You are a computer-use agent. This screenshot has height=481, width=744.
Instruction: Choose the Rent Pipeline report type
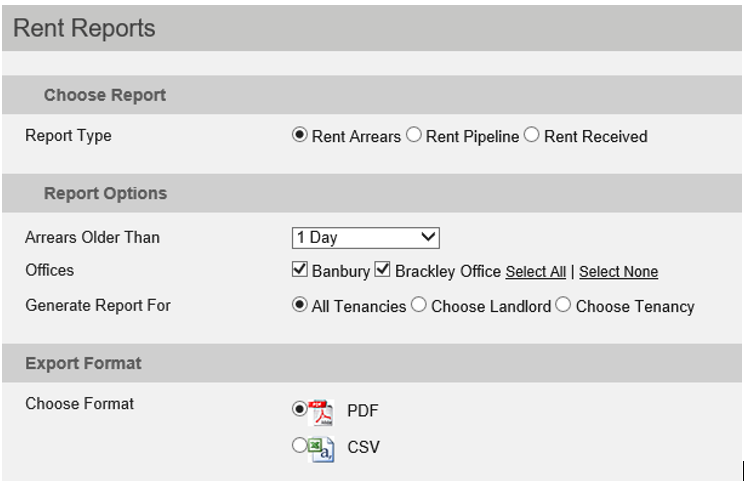[414, 135]
